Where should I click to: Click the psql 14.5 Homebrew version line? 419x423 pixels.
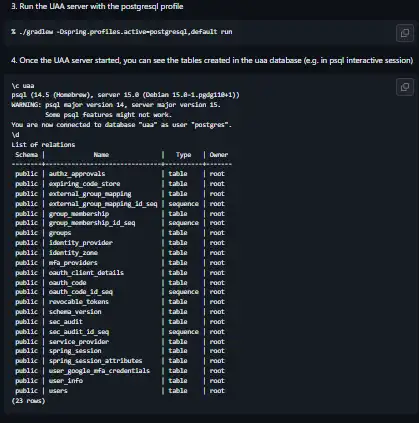coord(125,95)
